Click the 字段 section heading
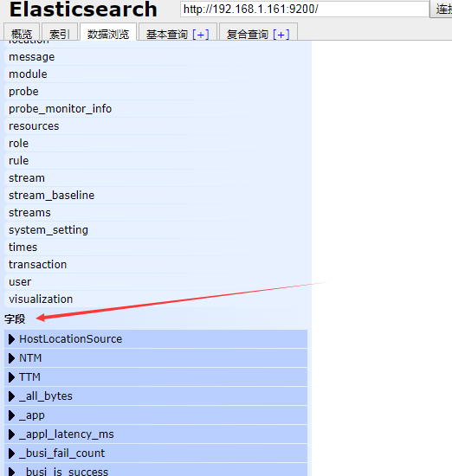 (15, 319)
